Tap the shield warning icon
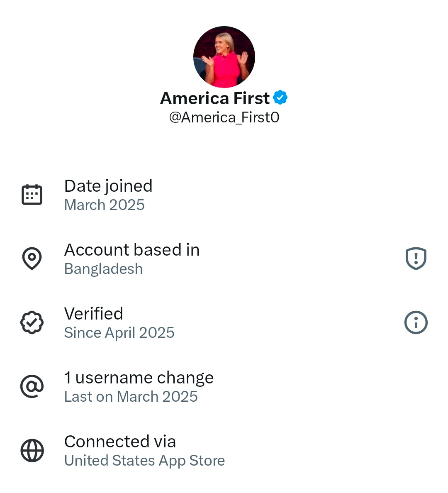The height and width of the screenshot is (493, 448). 416,259
